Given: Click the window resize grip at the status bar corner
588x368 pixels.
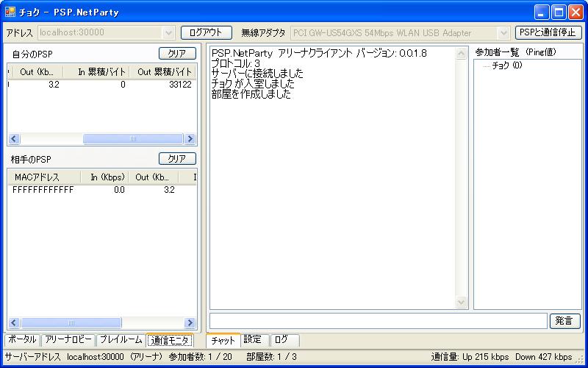Looking at the screenshot, I should pos(581,359).
